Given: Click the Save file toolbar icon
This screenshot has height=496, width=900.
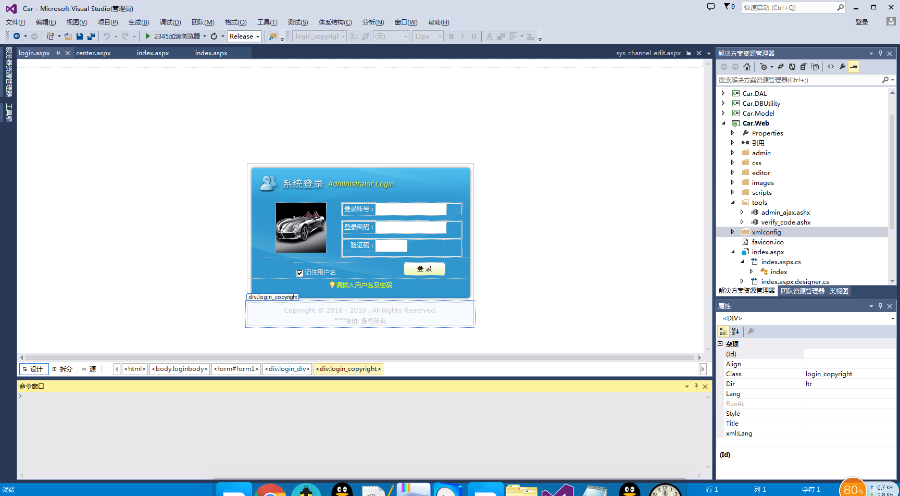Looking at the screenshot, I should (x=79, y=36).
